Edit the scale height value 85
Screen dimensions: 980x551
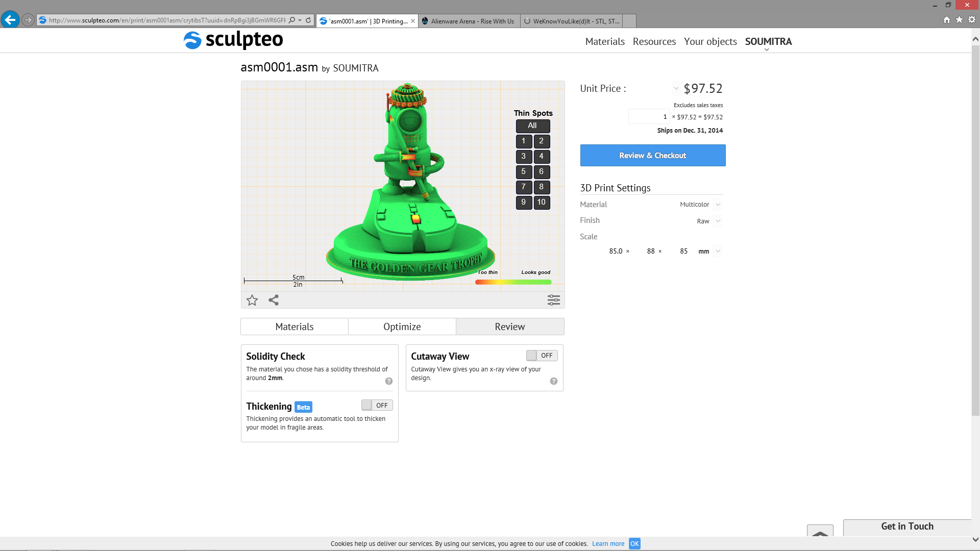(x=683, y=252)
